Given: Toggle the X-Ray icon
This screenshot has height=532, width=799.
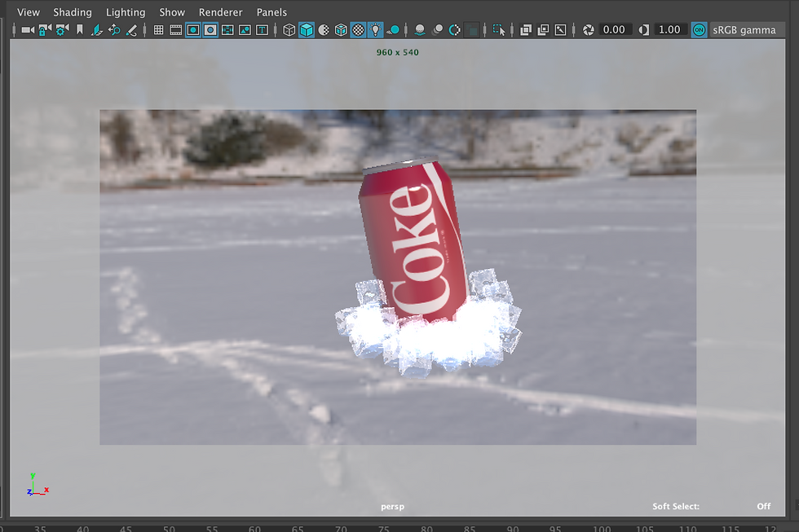Looking at the screenshot, I should click(x=526, y=30).
